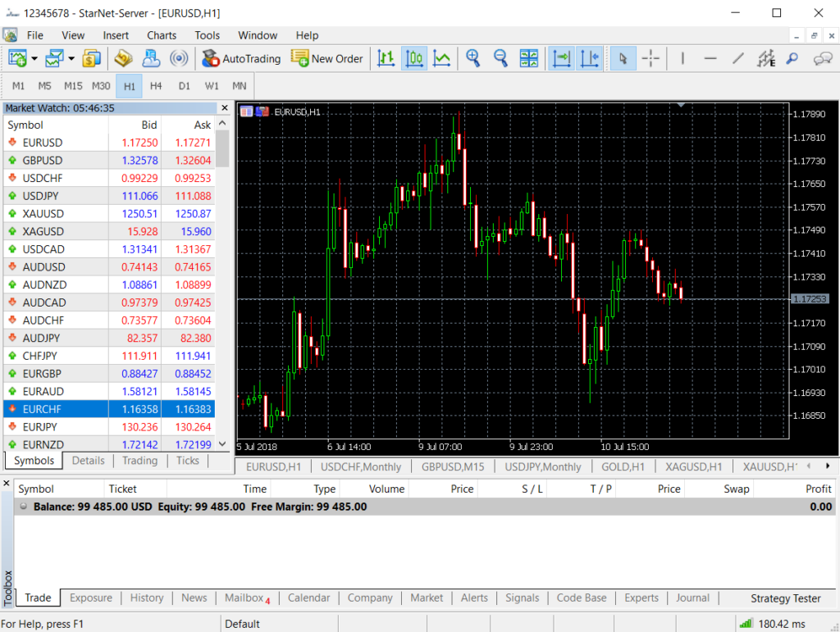Toggle chart auto scroll
The width and height of the screenshot is (840, 632).
point(562,58)
